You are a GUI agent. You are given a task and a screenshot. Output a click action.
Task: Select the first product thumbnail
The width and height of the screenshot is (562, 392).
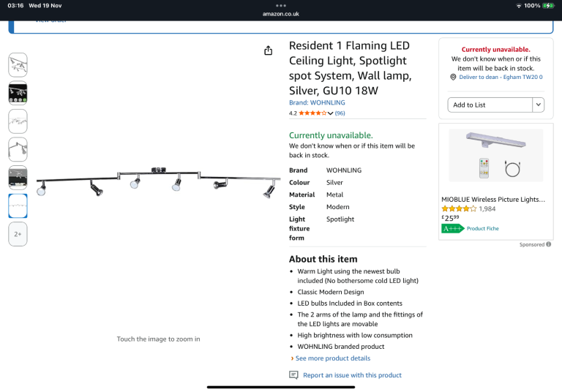(x=18, y=65)
